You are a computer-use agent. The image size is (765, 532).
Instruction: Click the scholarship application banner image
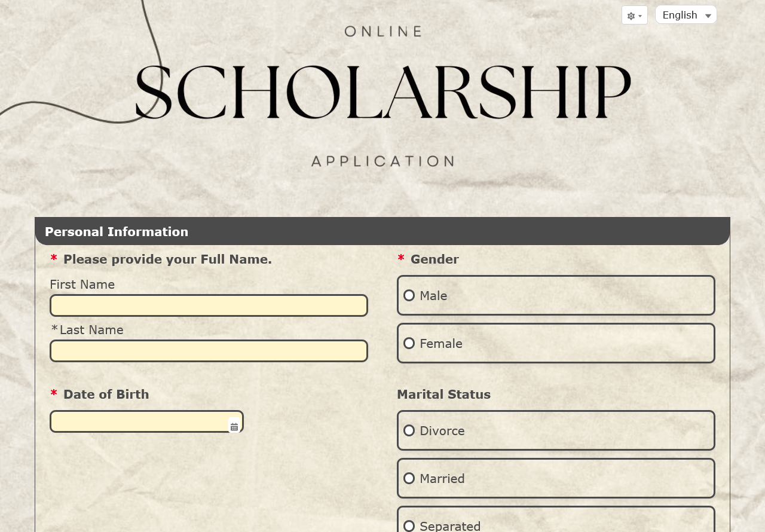coord(382,96)
